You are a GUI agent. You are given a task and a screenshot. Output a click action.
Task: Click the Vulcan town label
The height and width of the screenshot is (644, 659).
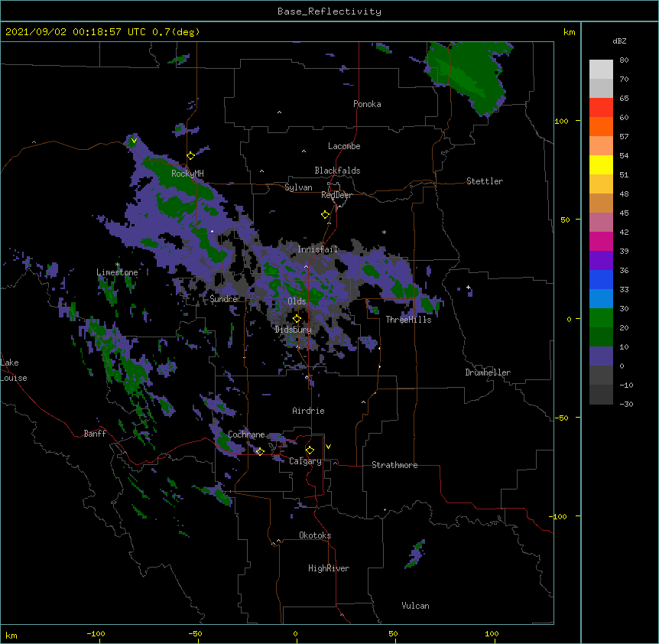[x=415, y=606]
